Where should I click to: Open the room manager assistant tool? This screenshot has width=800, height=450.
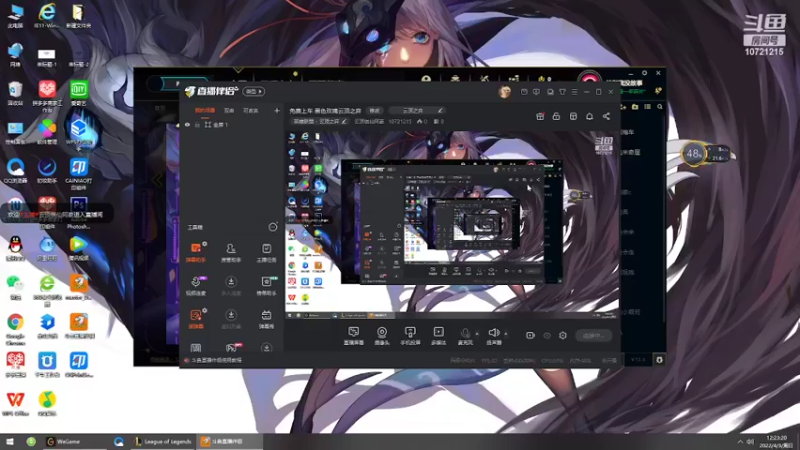pos(231,252)
